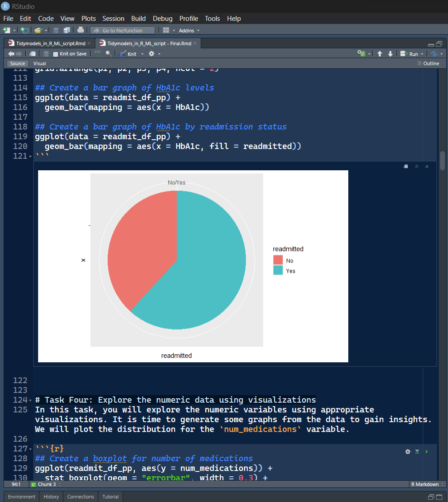Open the Tools menu
This screenshot has height=502, width=448.
[213, 19]
